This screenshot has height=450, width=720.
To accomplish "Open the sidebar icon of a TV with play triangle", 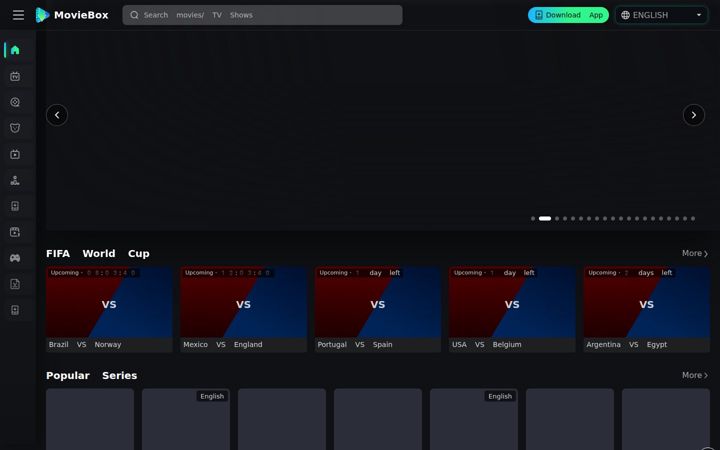I will click(15, 154).
